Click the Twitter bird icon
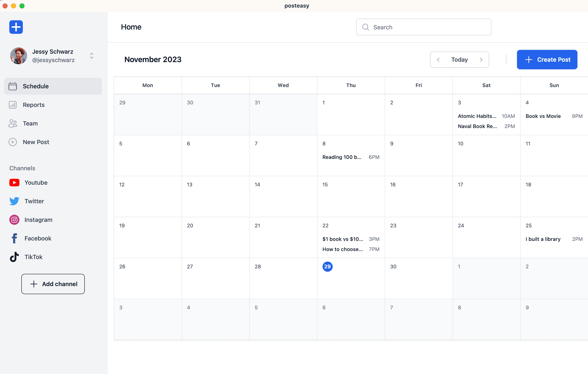 point(14,201)
